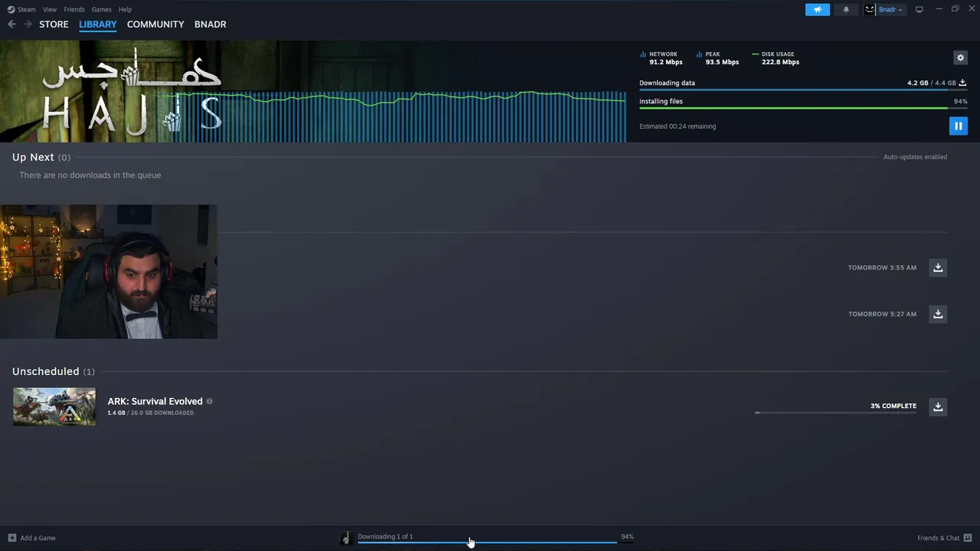Open the ARK: Survival Evolved thumbnail

(x=54, y=406)
